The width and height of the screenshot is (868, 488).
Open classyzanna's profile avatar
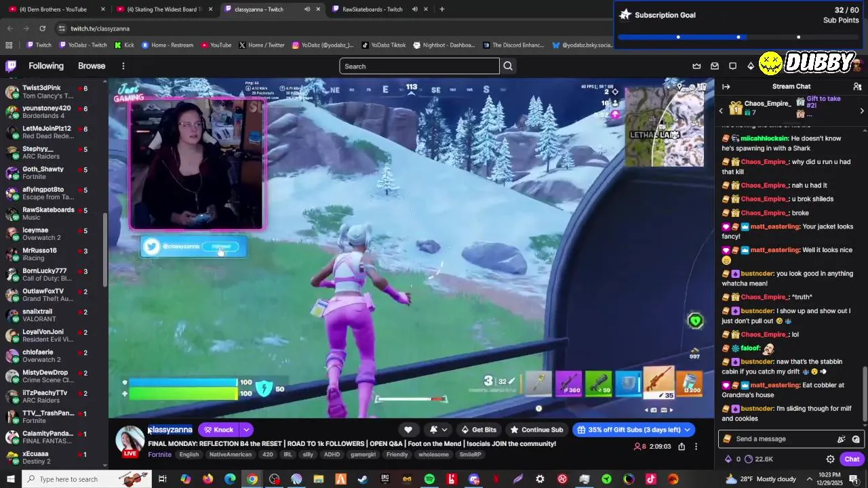click(x=129, y=441)
